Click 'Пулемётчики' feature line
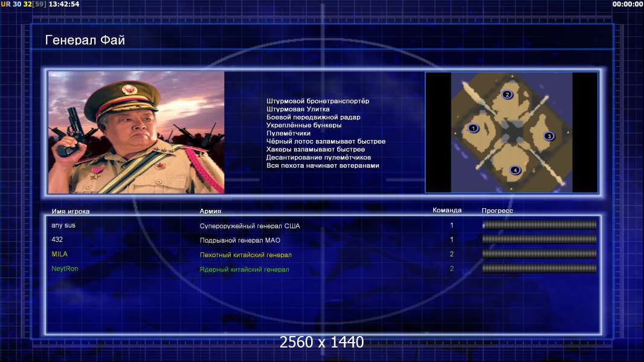644x362 pixels. 288,133
